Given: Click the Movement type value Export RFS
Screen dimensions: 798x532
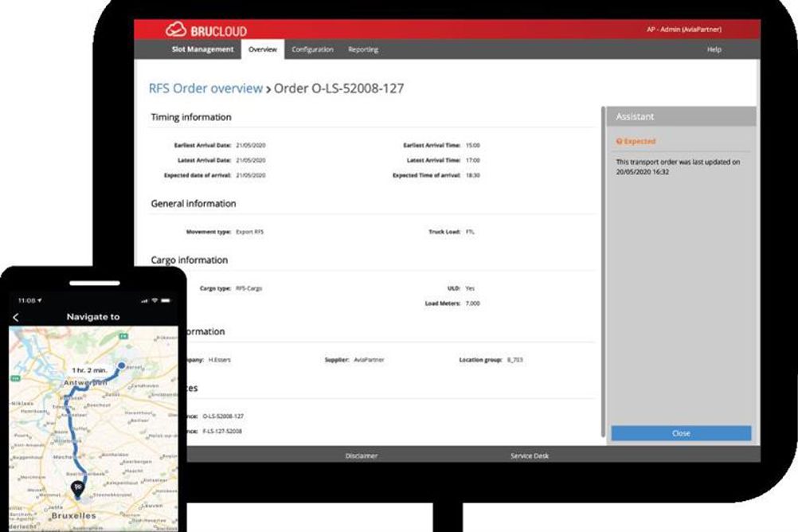Looking at the screenshot, I should coord(250,232).
